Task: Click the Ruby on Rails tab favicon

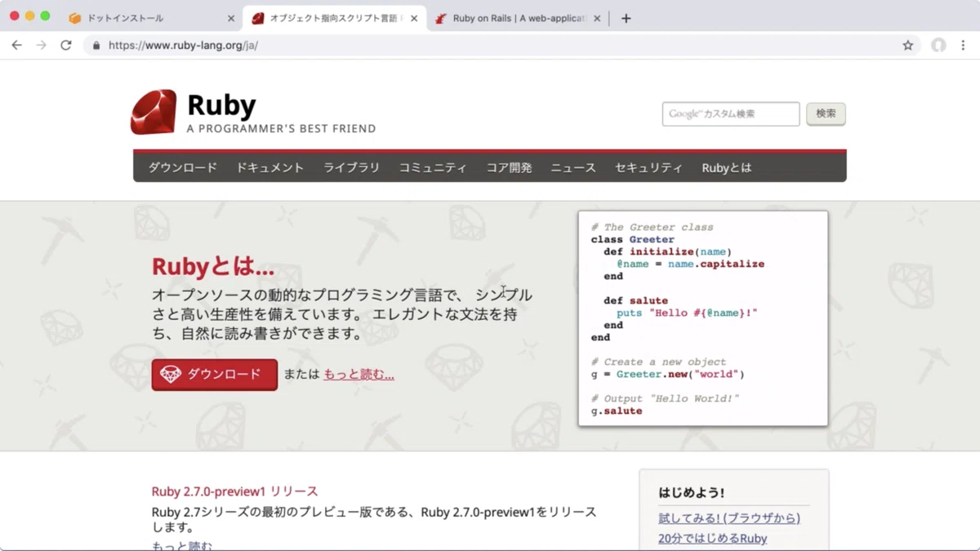Action: point(441,18)
